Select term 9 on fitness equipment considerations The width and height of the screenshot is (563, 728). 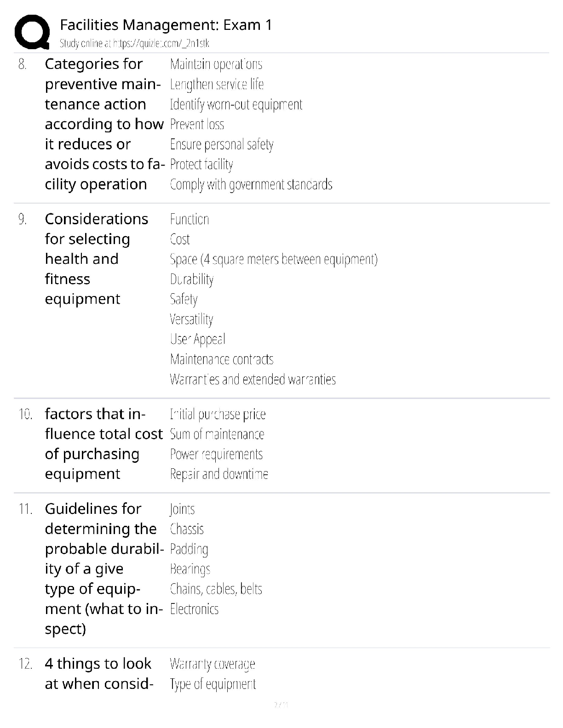[97, 259]
